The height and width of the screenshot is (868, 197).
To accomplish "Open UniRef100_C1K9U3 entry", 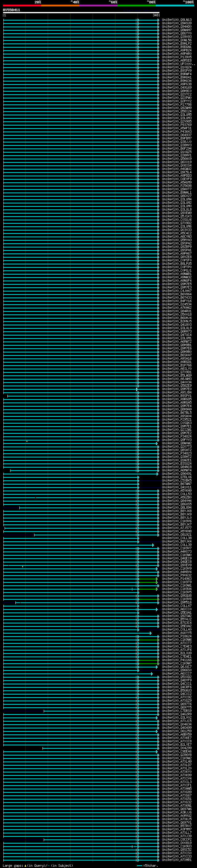I will (x=176, y=846).
